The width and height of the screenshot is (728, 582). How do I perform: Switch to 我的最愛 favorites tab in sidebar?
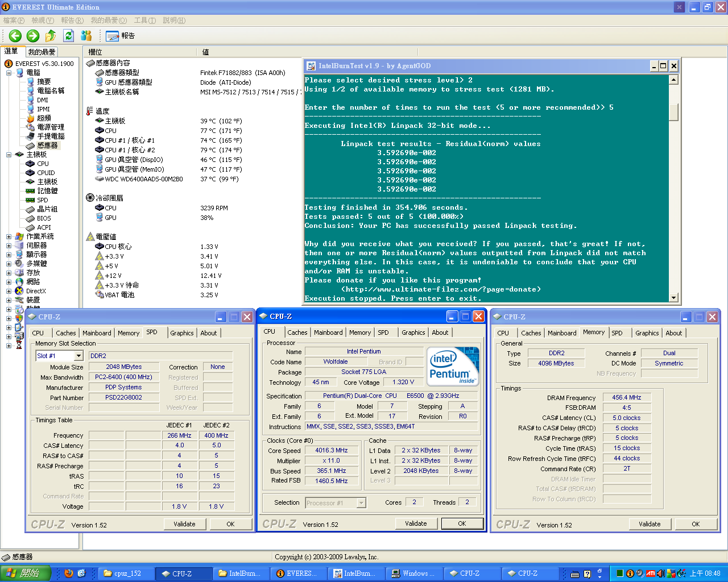tap(42, 52)
